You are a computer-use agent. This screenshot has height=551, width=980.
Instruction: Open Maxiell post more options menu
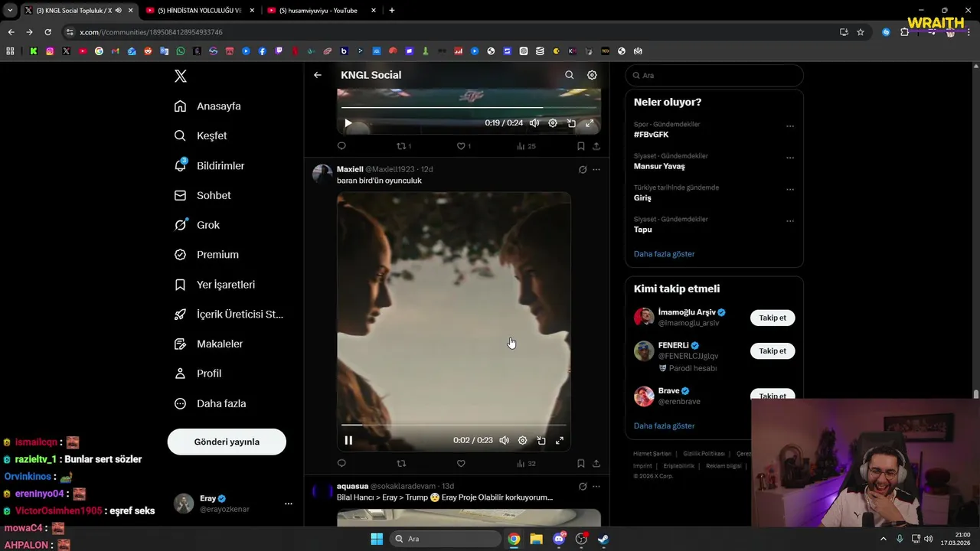[596, 169]
